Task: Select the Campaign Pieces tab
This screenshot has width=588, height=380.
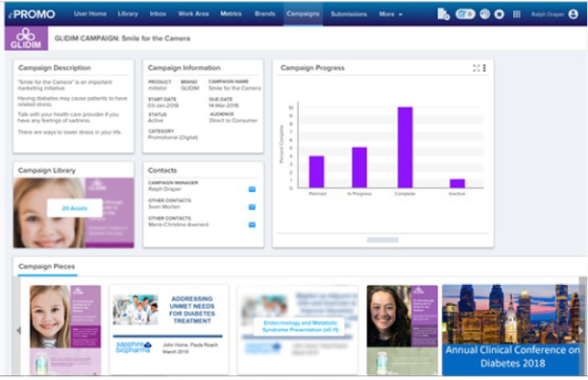Action: [x=47, y=267]
